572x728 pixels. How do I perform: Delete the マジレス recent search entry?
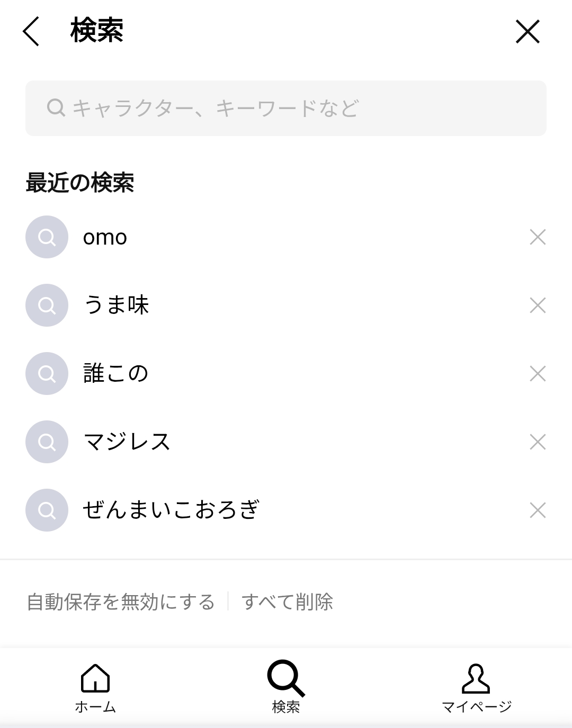point(538,442)
